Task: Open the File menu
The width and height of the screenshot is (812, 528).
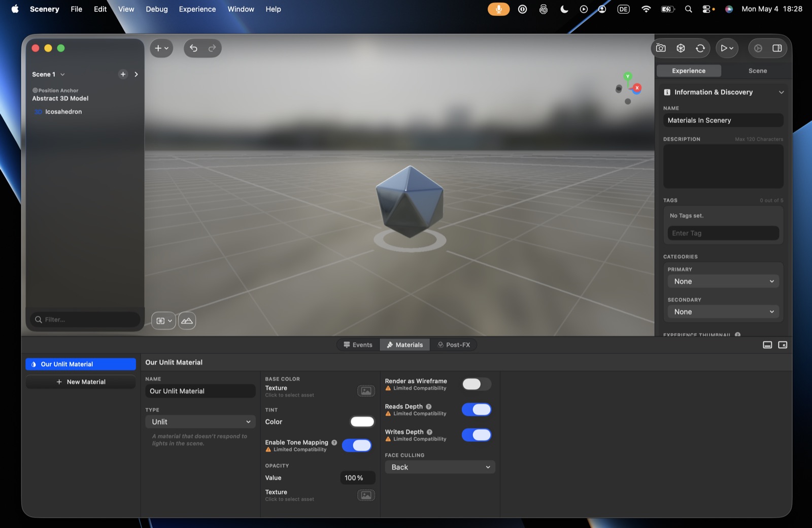Action: coord(77,9)
